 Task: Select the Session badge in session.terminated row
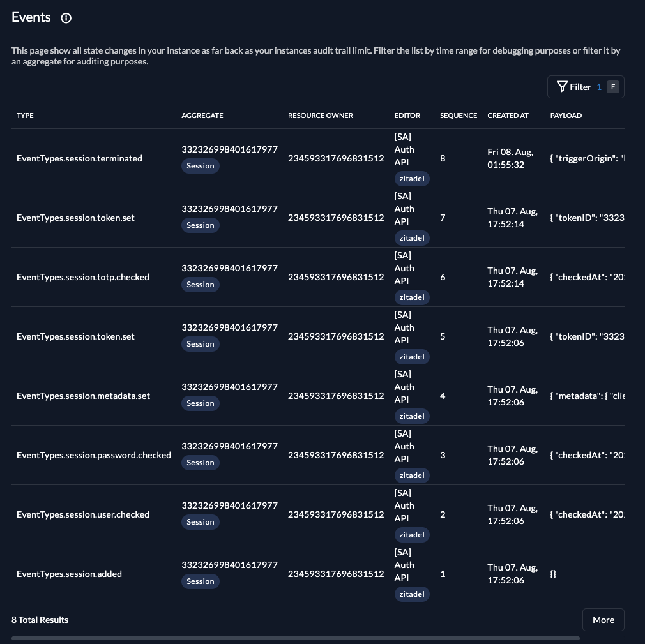coord(201,166)
